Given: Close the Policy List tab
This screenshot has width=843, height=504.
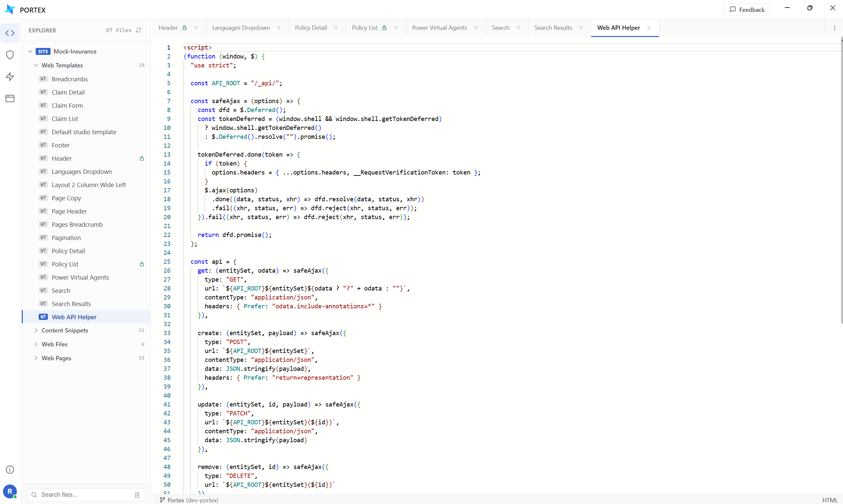Looking at the screenshot, I should [396, 28].
